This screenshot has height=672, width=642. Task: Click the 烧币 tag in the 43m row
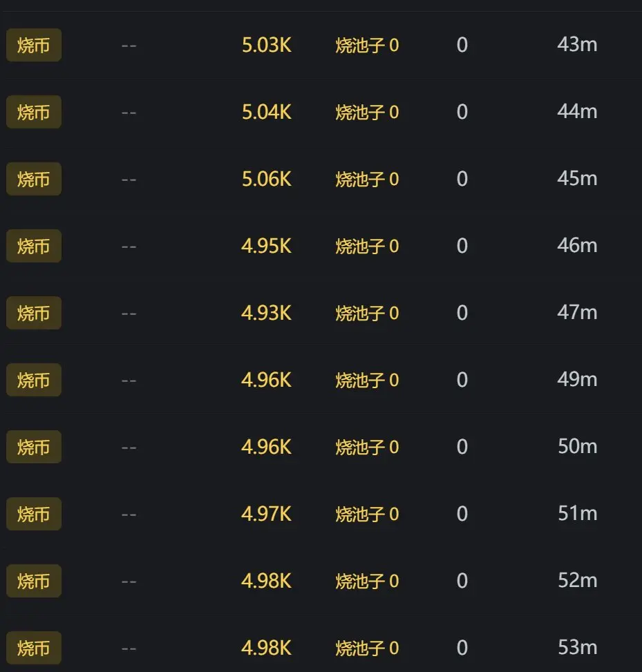pyautogui.click(x=34, y=45)
